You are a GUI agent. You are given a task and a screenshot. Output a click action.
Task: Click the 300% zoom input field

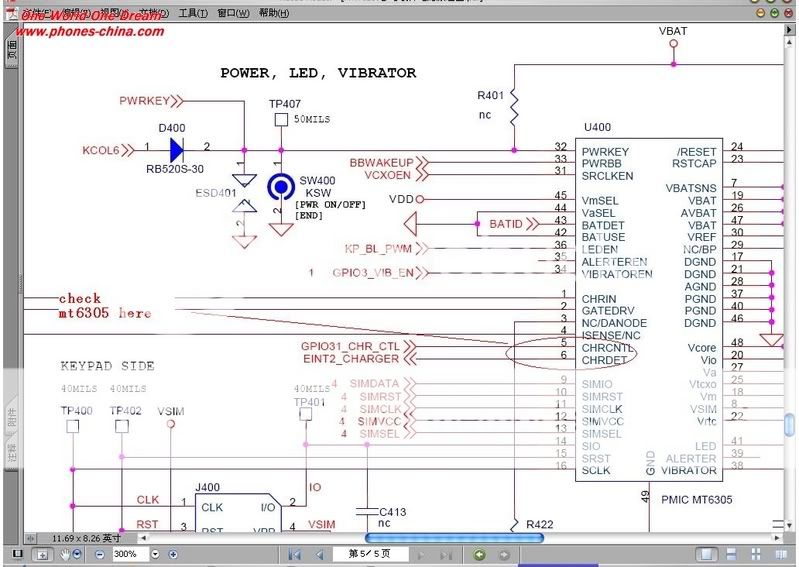click(x=130, y=554)
